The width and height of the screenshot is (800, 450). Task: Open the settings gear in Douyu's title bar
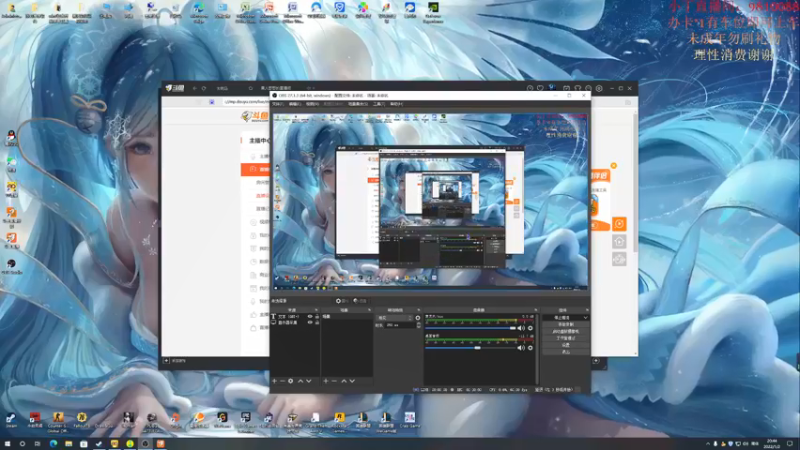coord(599,88)
